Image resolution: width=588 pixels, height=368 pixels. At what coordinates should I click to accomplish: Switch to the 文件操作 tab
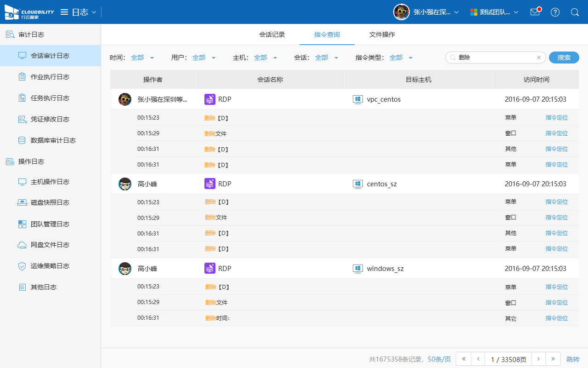click(x=382, y=34)
